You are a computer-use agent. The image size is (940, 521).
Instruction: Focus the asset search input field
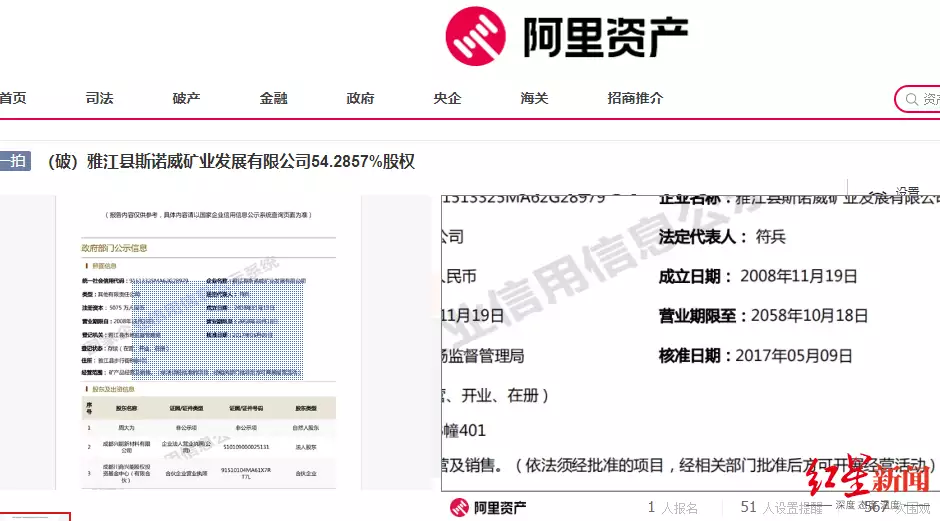tap(918, 99)
